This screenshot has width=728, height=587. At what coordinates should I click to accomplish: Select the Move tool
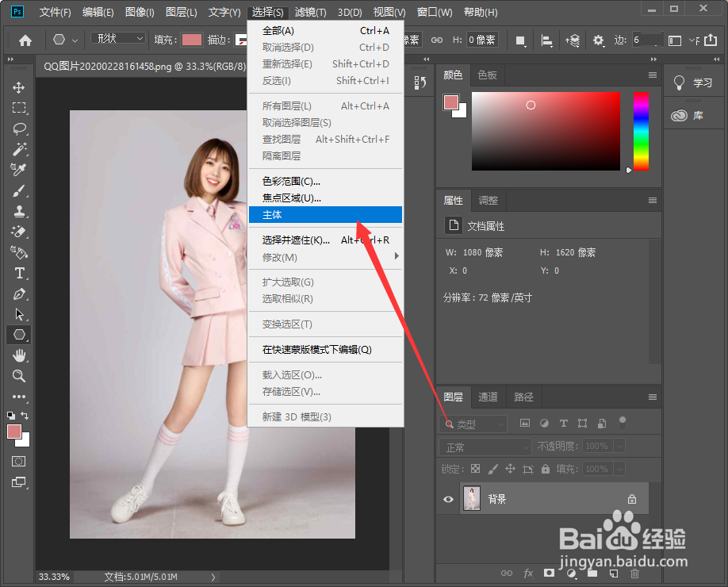coord(19,86)
